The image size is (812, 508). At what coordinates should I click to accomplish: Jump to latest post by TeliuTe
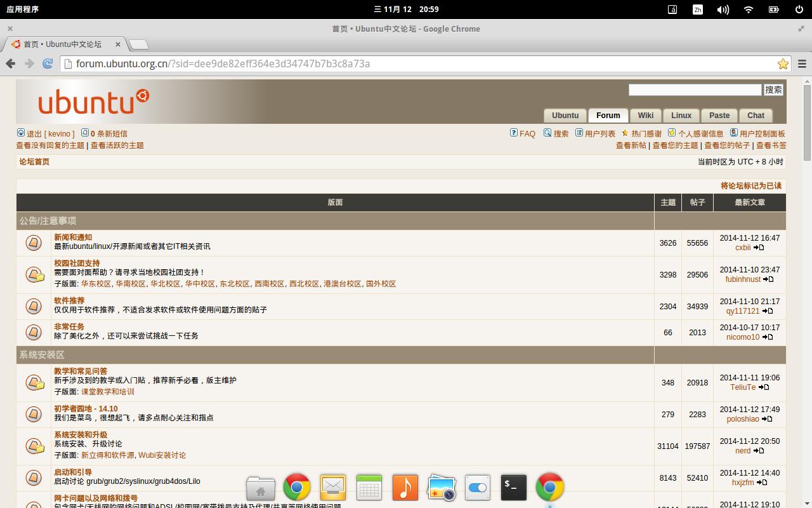(763, 387)
